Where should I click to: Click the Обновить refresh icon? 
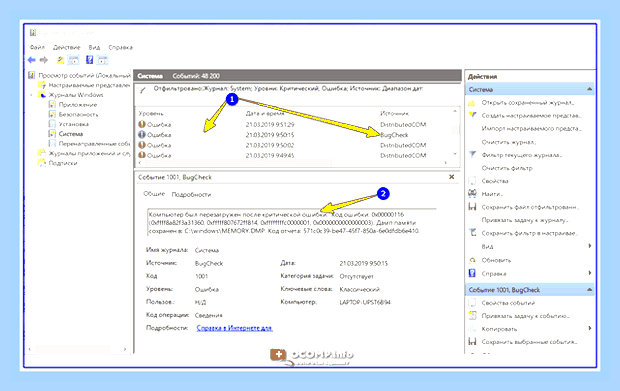coord(472,260)
